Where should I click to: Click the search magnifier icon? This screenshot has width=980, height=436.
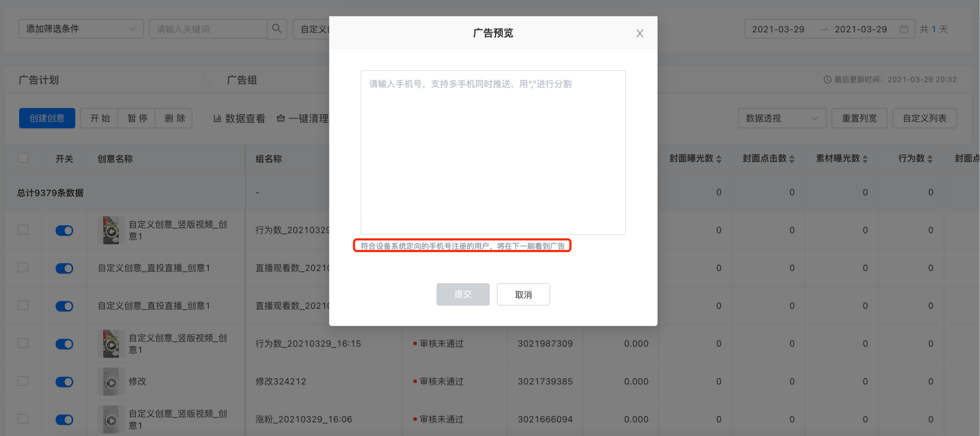tap(277, 29)
